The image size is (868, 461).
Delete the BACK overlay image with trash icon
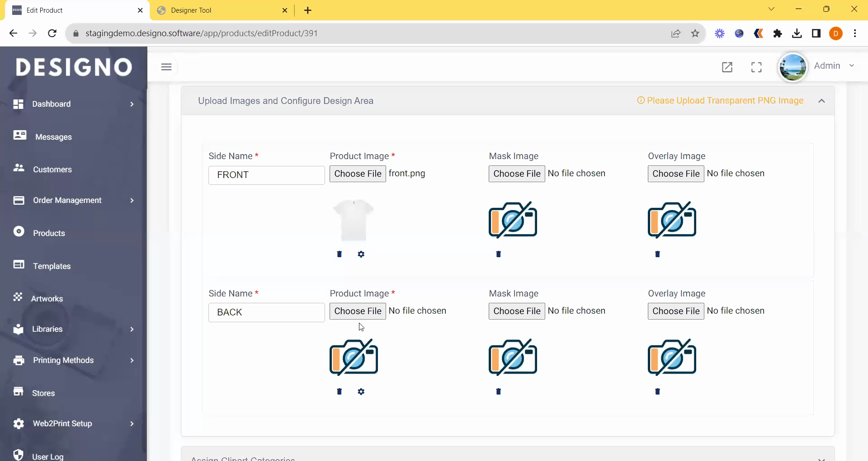click(x=658, y=391)
